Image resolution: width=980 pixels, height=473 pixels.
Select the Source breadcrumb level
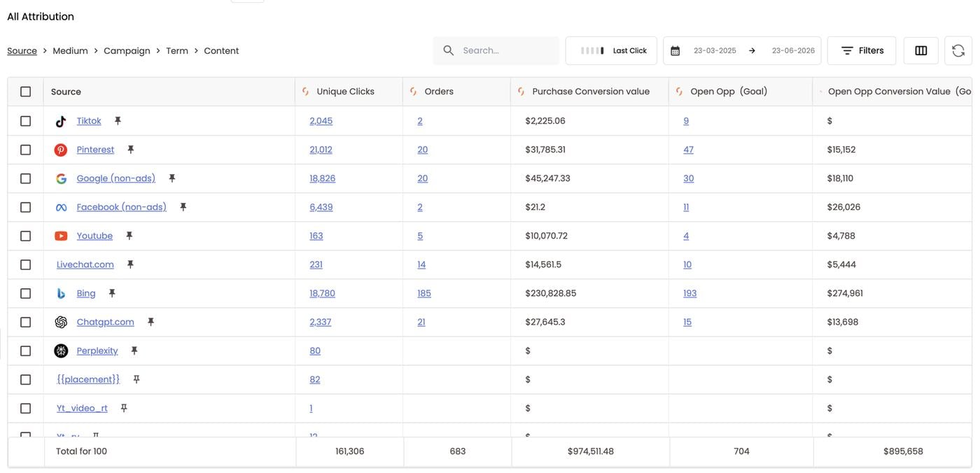point(22,51)
